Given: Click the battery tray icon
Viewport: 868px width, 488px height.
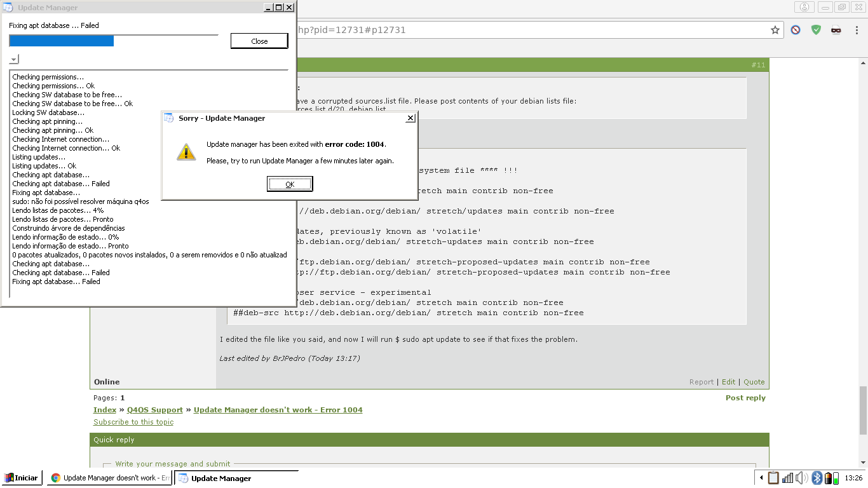Looking at the screenshot, I should 828,478.
